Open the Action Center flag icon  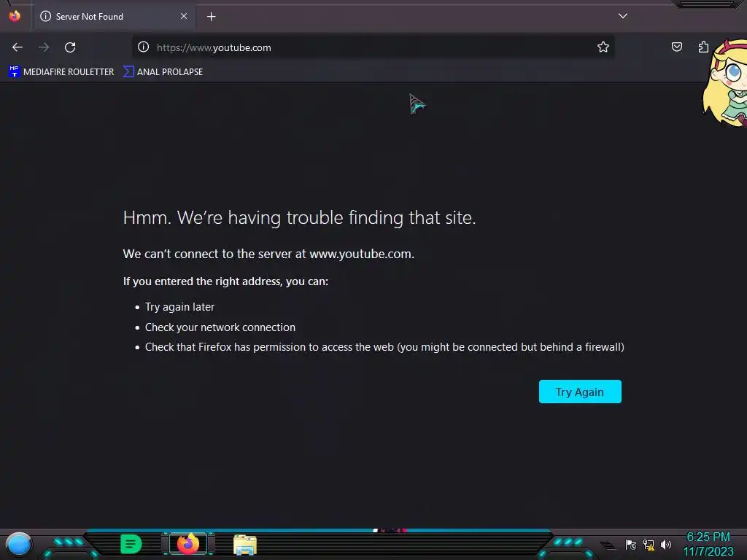631,544
